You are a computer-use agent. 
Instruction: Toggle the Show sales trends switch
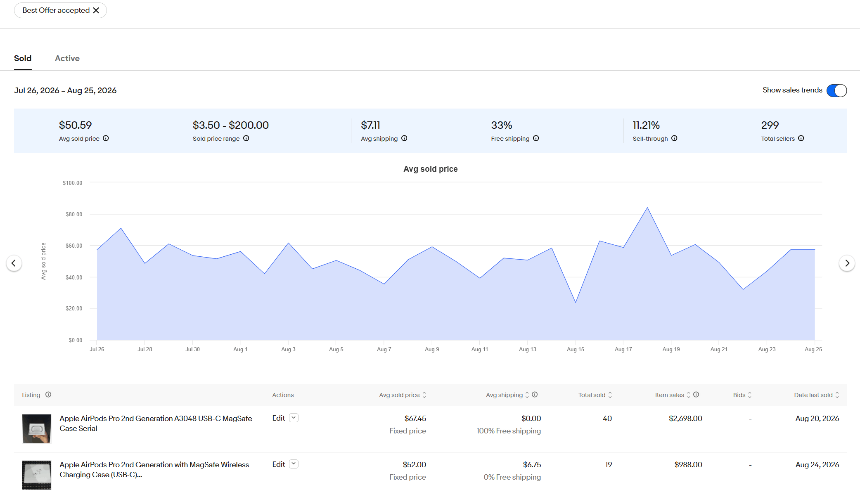click(x=836, y=90)
